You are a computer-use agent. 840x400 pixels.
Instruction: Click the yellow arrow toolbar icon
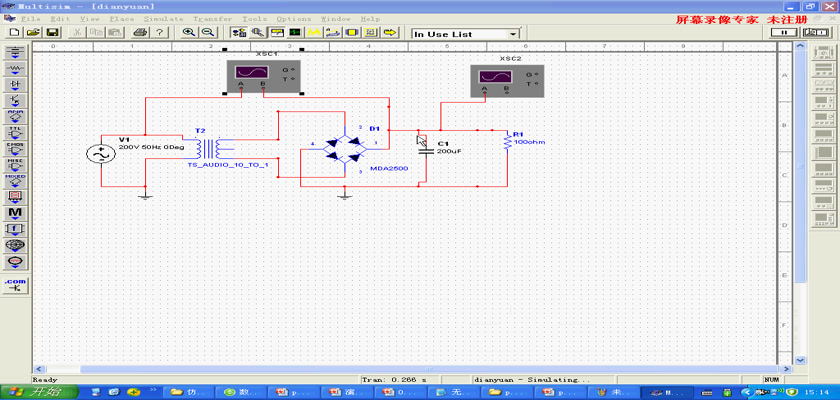[390, 32]
